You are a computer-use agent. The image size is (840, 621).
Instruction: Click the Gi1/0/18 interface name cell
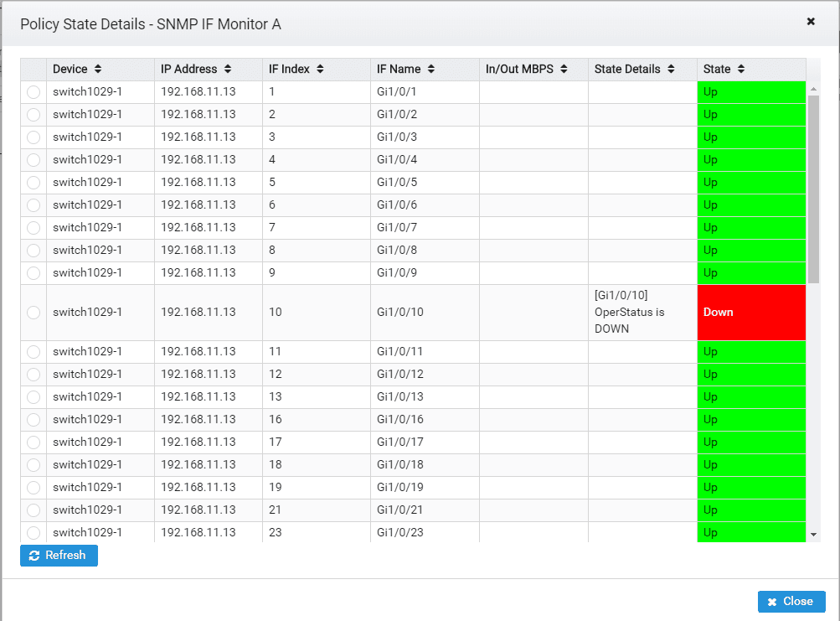coord(425,465)
